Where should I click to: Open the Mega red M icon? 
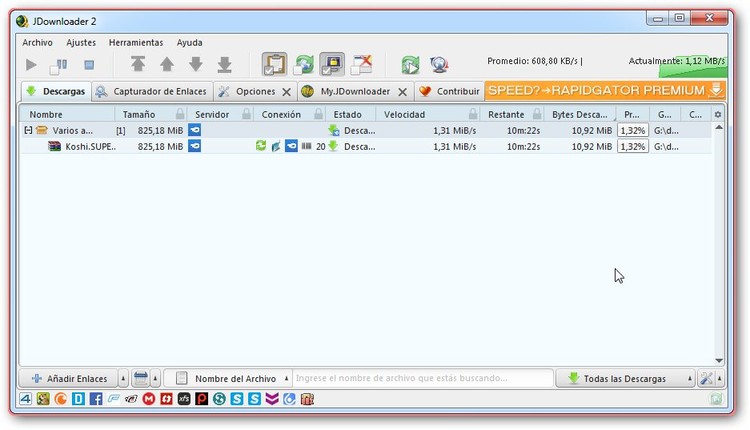click(x=149, y=398)
